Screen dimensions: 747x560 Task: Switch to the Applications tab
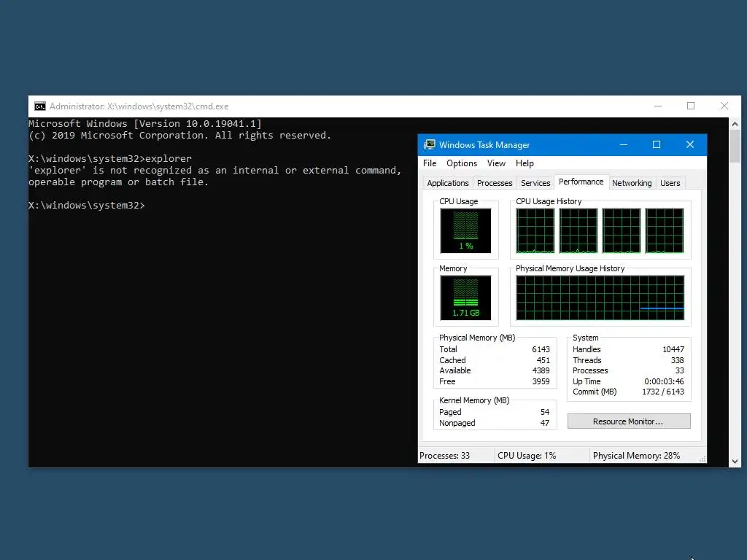448,183
